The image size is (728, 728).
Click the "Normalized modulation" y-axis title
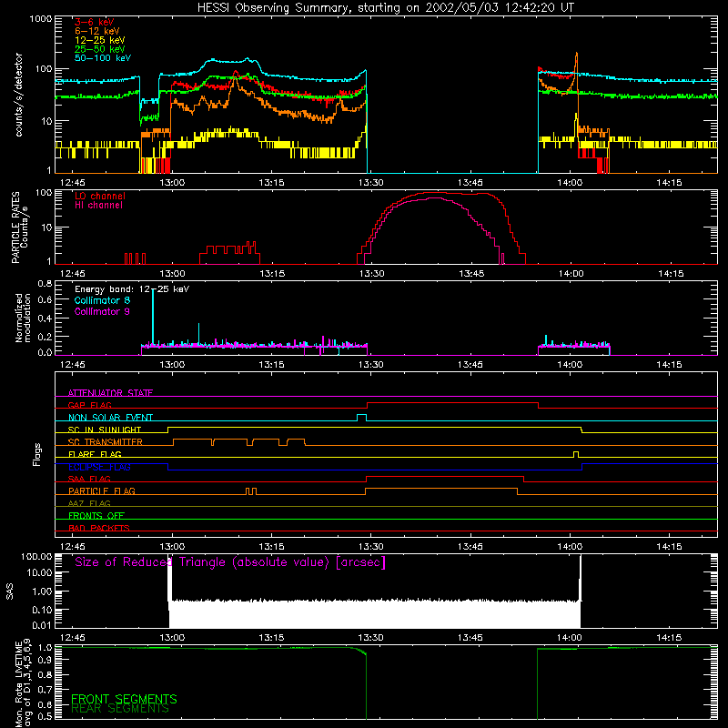(23, 318)
